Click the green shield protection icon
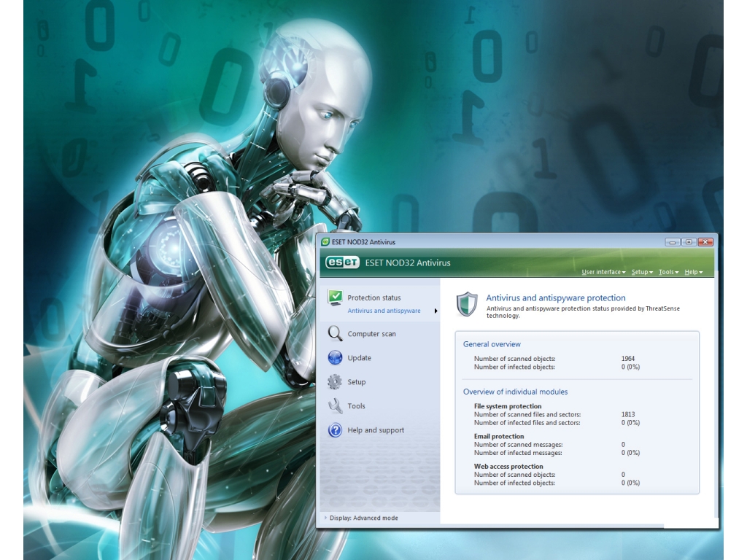 click(467, 304)
